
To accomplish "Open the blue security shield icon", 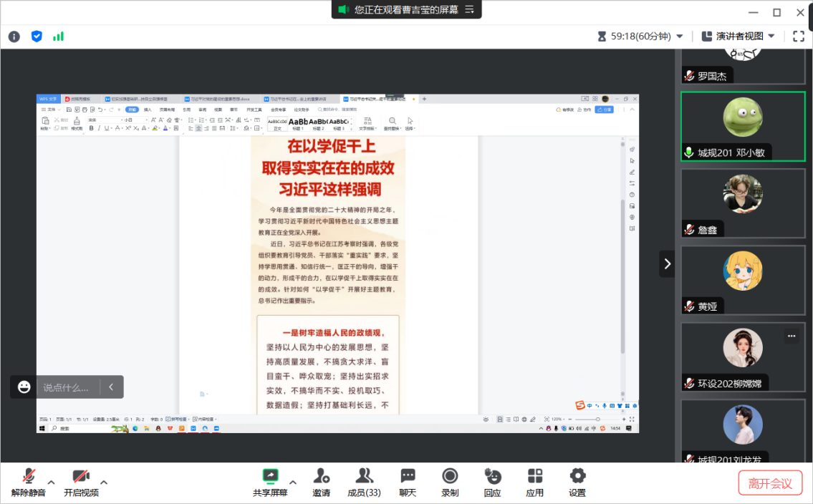I will [x=37, y=37].
